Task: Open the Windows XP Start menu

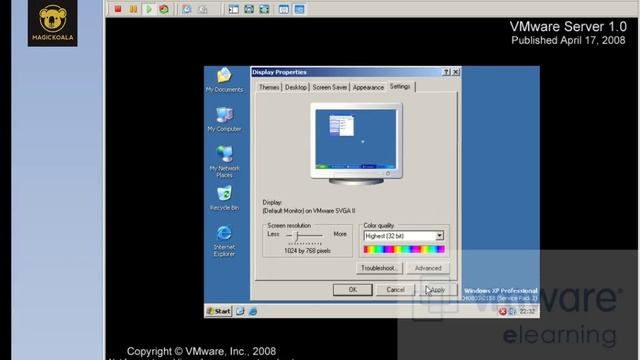Action: click(218, 311)
